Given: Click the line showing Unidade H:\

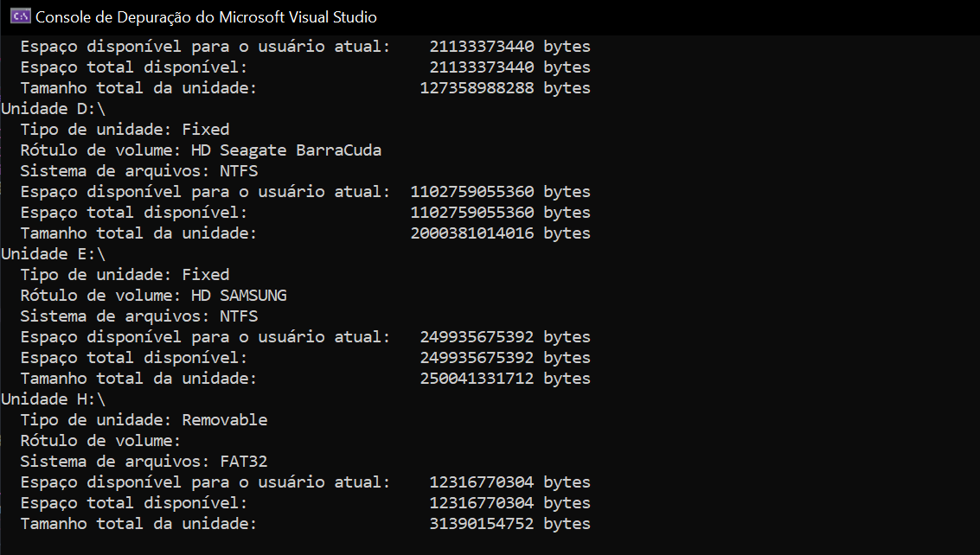Looking at the screenshot, I should point(54,399).
